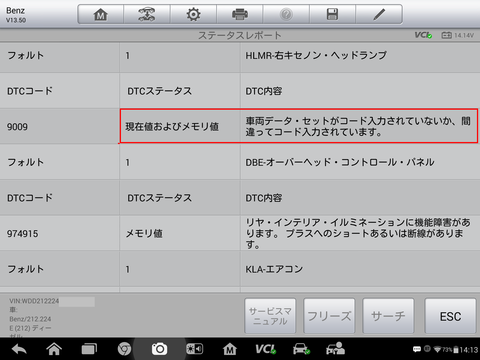
Task: Print the status report with printer icon
Action: click(240, 14)
